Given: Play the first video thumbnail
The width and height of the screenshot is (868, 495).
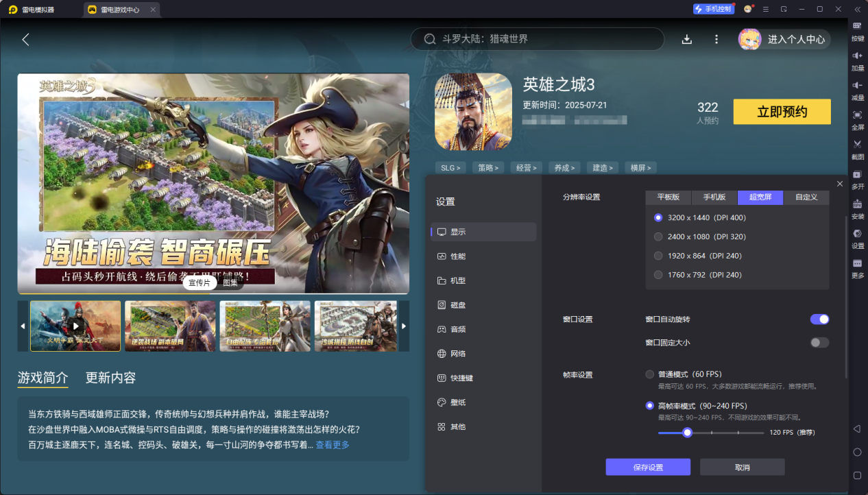Looking at the screenshot, I should pos(75,326).
